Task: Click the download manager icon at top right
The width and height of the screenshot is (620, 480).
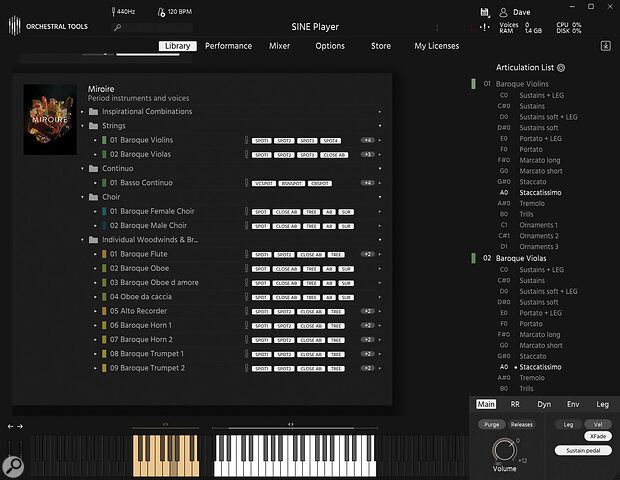Action: coord(606,45)
